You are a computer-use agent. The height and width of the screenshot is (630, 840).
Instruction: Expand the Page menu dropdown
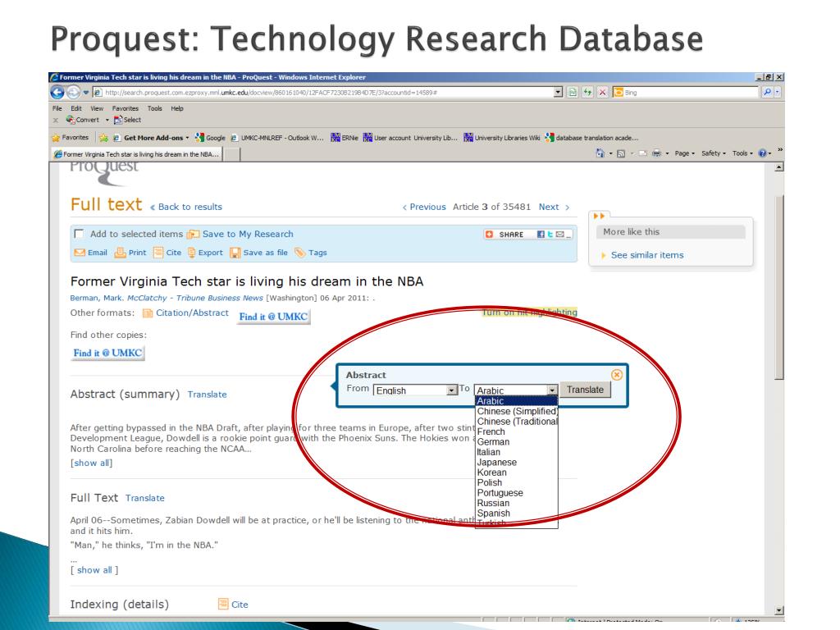(684, 153)
